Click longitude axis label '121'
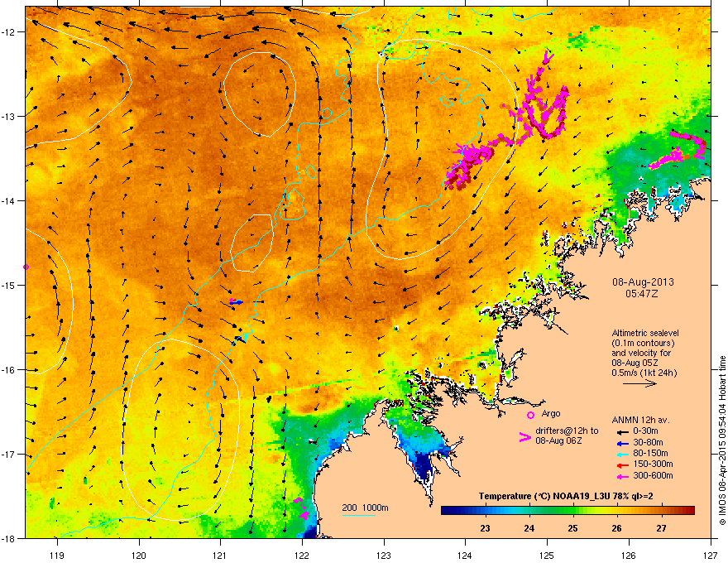This screenshot has width=728, height=563. (220, 555)
